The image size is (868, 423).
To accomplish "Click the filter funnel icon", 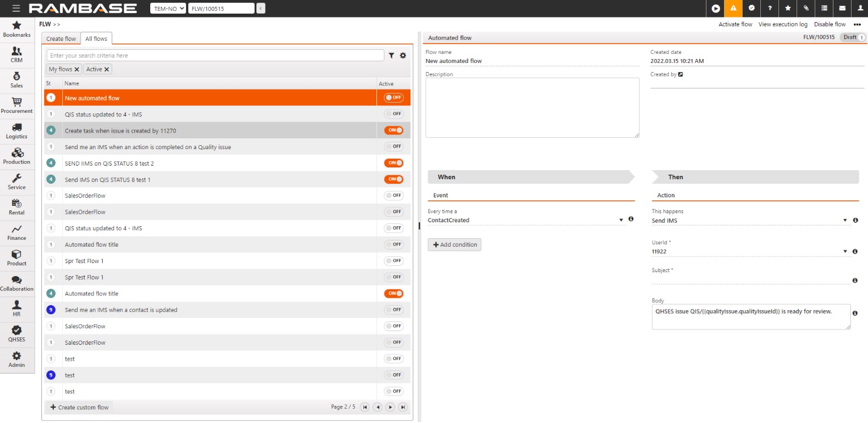I will point(391,56).
